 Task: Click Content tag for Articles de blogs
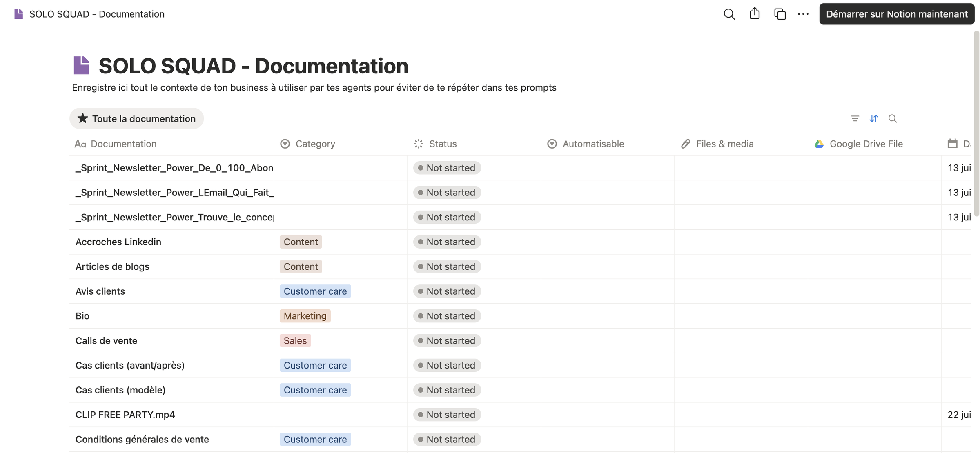[x=301, y=266]
